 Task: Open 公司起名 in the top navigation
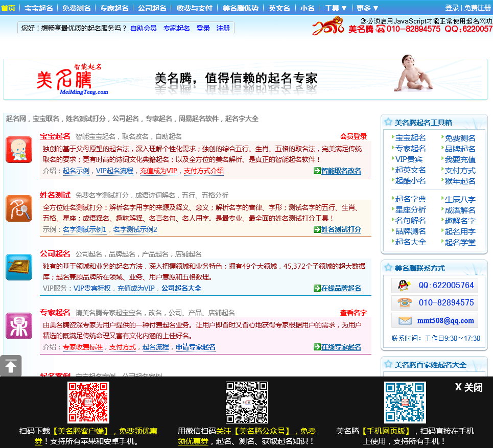[x=152, y=8]
